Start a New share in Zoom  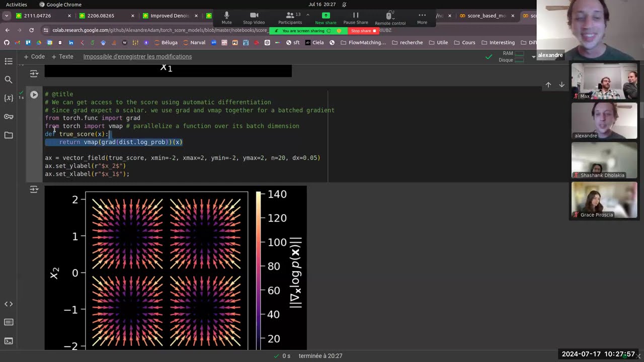pos(326,18)
